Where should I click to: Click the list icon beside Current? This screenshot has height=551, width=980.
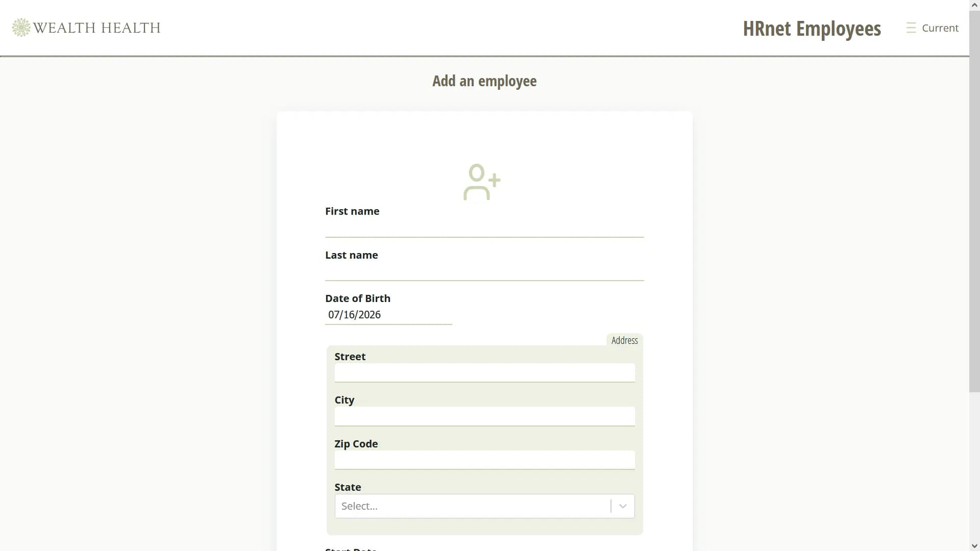911,28
